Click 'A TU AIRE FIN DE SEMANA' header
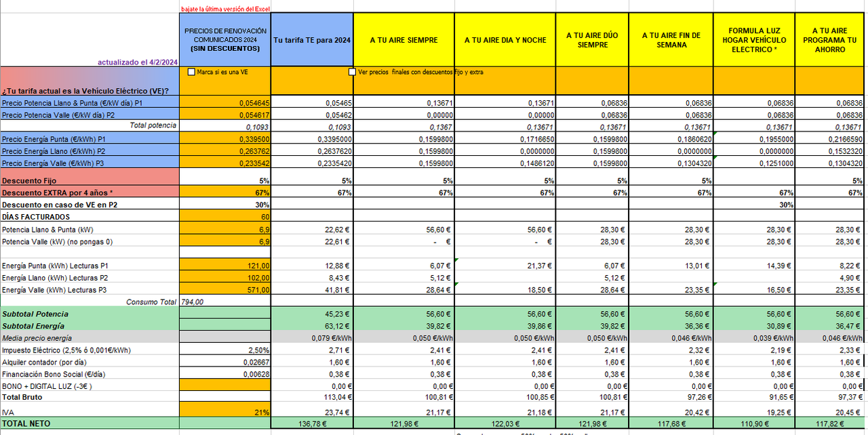Viewport: 868px width, 435px height. [x=671, y=40]
